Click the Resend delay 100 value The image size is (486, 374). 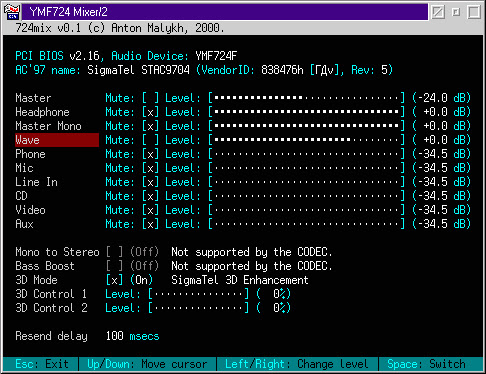click(114, 336)
